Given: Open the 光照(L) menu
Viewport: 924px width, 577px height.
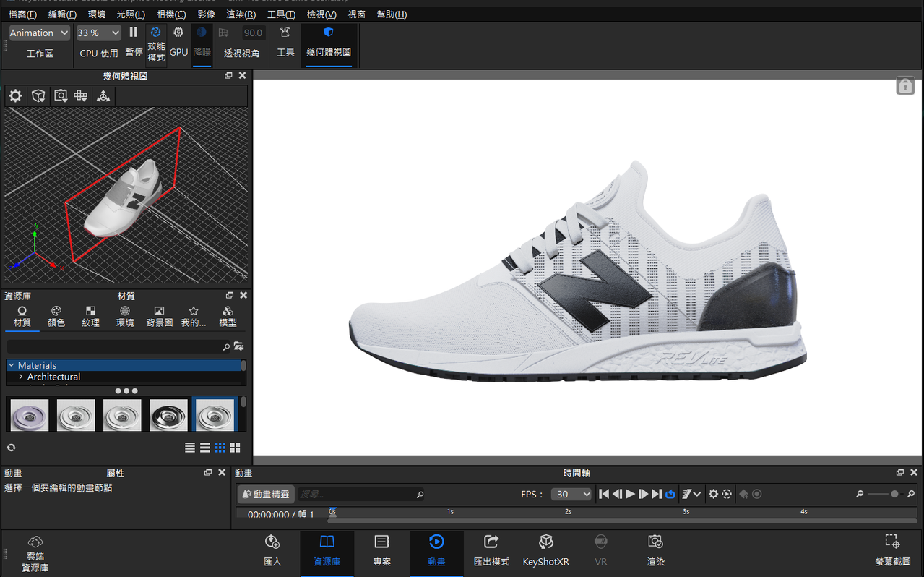Looking at the screenshot, I should (131, 14).
